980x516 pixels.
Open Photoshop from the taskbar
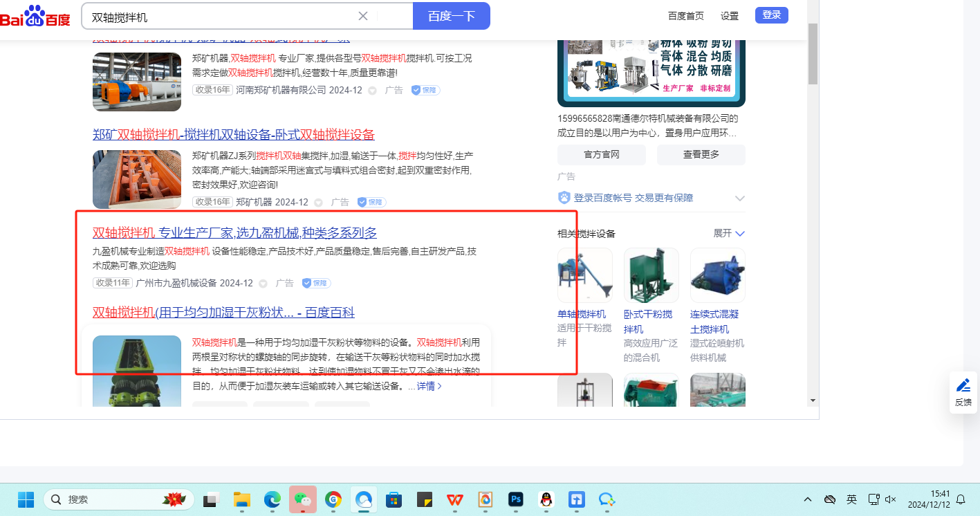[516, 499]
